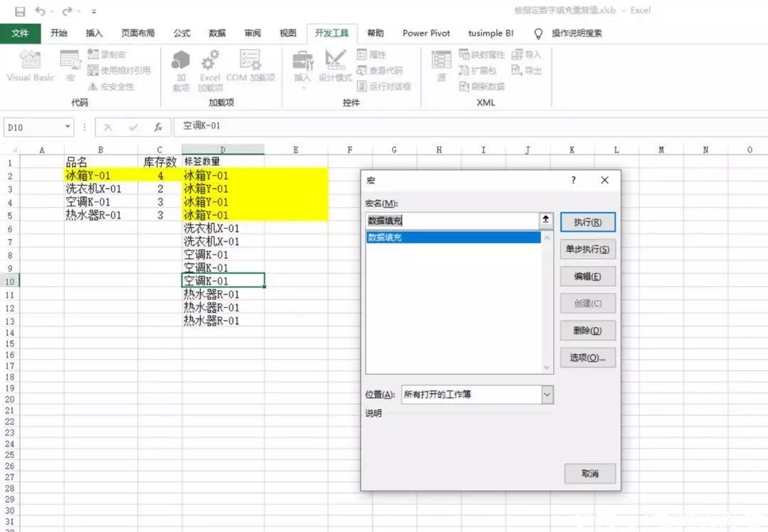Toggle Design Mode (设计模式)
The image size is (768, 532).
(335, 65)
